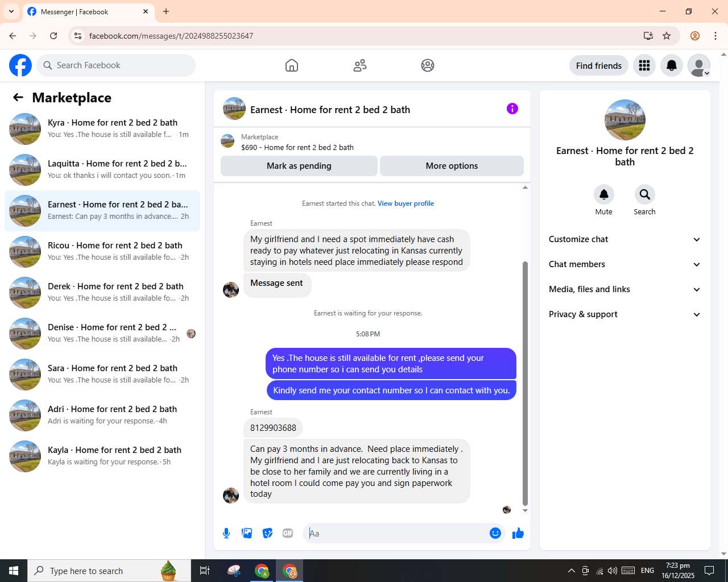The width and height of the screenshot is (728, 582).
Task: Open the Friends icon in top navigation
Action: (360, 65)
